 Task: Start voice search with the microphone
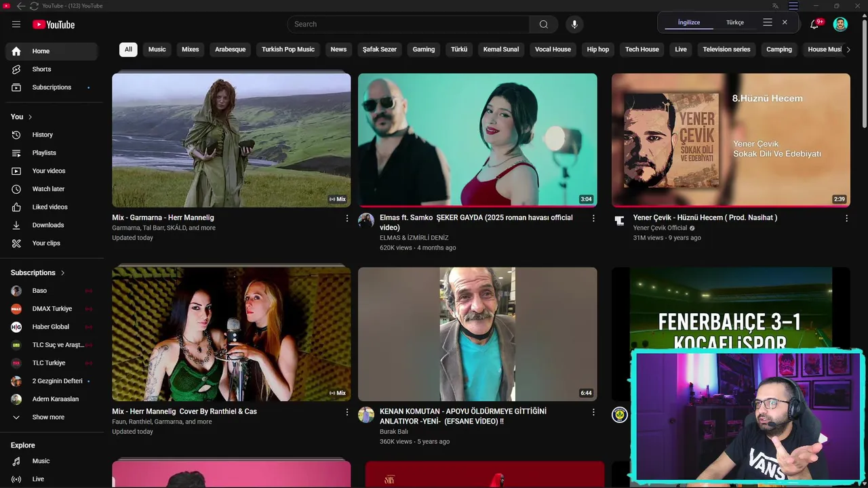pyautogui.click(x=574, y=24)
